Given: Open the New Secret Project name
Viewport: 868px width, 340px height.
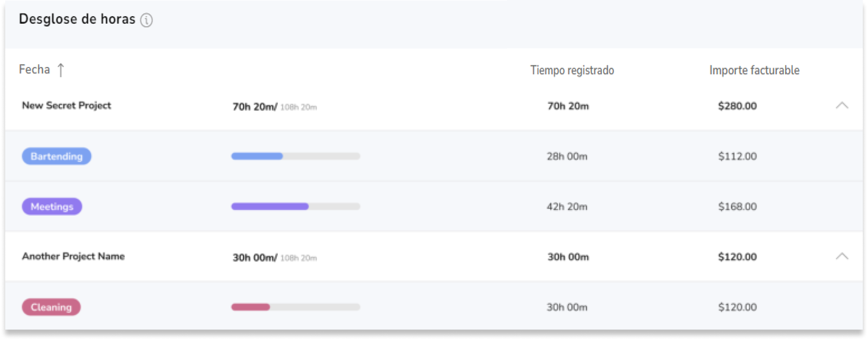Looking at the screenshot, I should pyautogui.click(x=66, y=106).
